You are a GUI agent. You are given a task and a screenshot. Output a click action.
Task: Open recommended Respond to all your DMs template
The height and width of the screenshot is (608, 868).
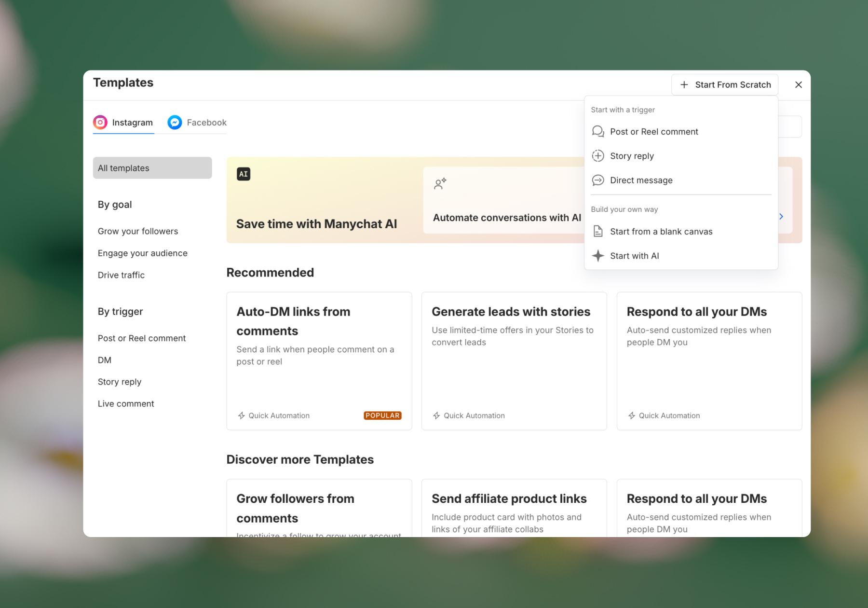[x=709, y=361]
